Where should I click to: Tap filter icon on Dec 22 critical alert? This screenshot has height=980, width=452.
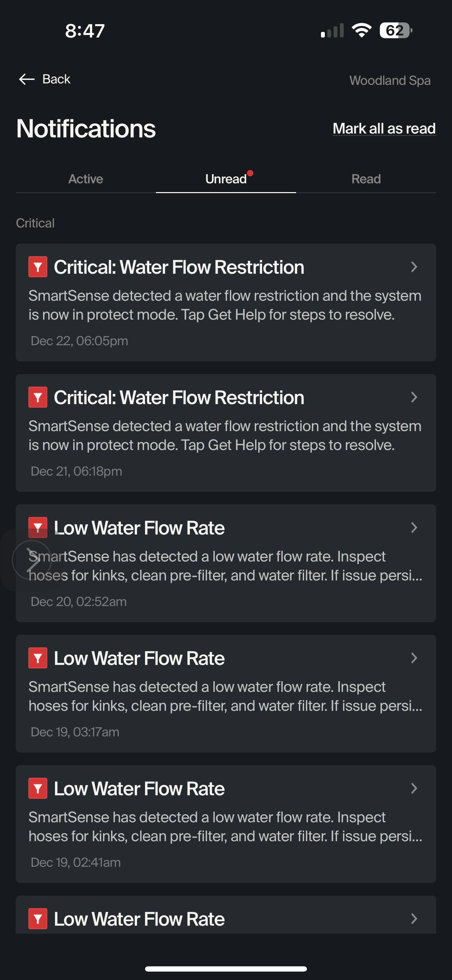(x=38, y=267)
